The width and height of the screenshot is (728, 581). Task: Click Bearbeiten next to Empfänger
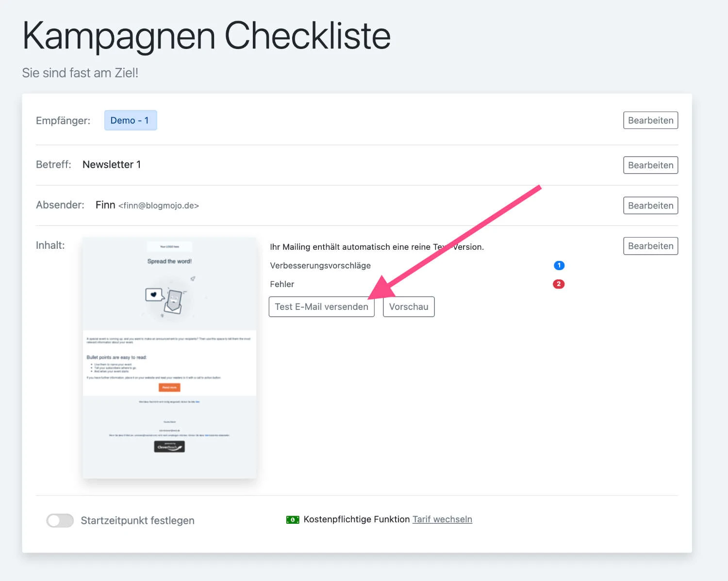(650, 120)
